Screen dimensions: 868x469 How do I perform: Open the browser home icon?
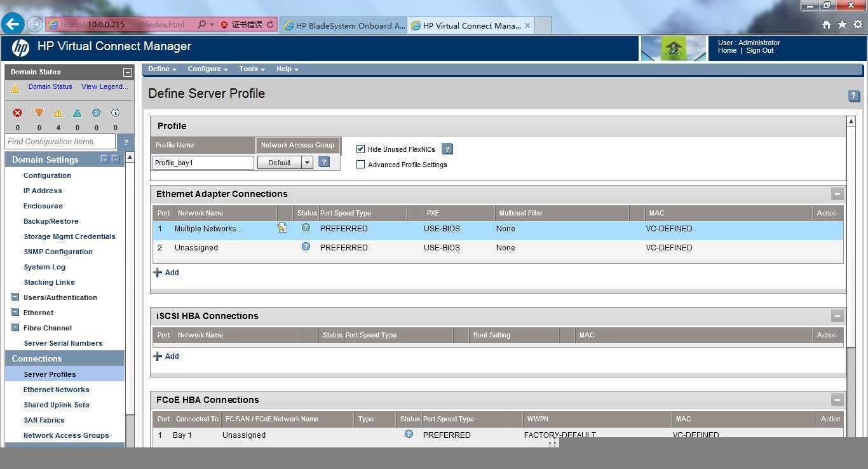pyautogui.click(x=827, y=24)
